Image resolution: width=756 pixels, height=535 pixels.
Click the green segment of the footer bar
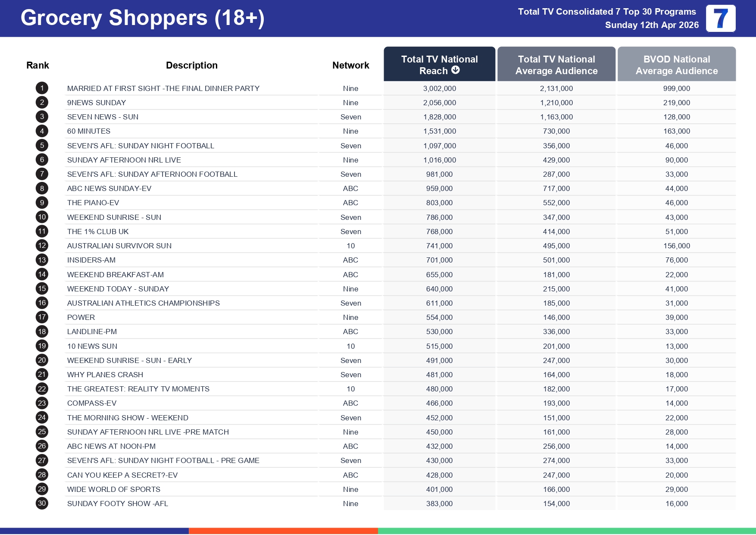click(x=566, y=531)
